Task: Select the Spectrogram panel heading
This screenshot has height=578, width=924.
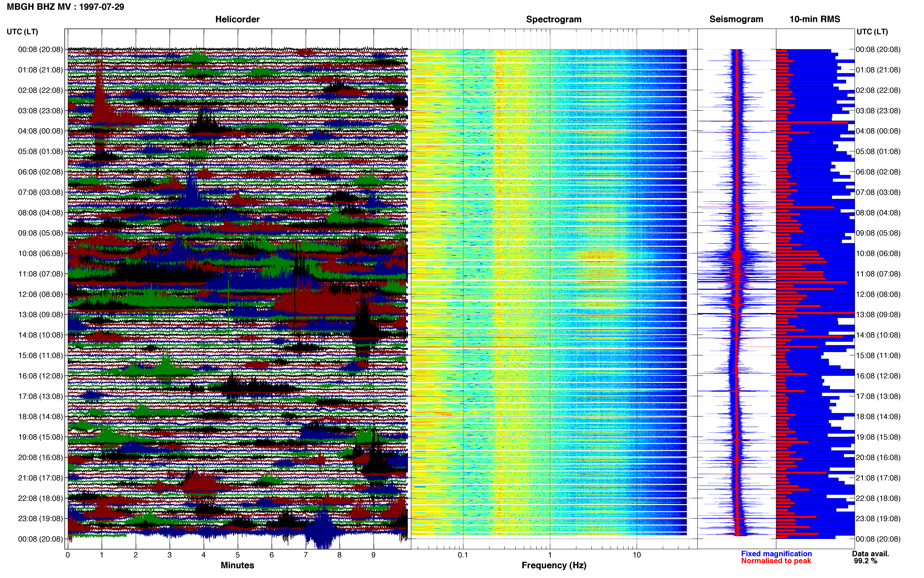Action: [x=554, y=19]
